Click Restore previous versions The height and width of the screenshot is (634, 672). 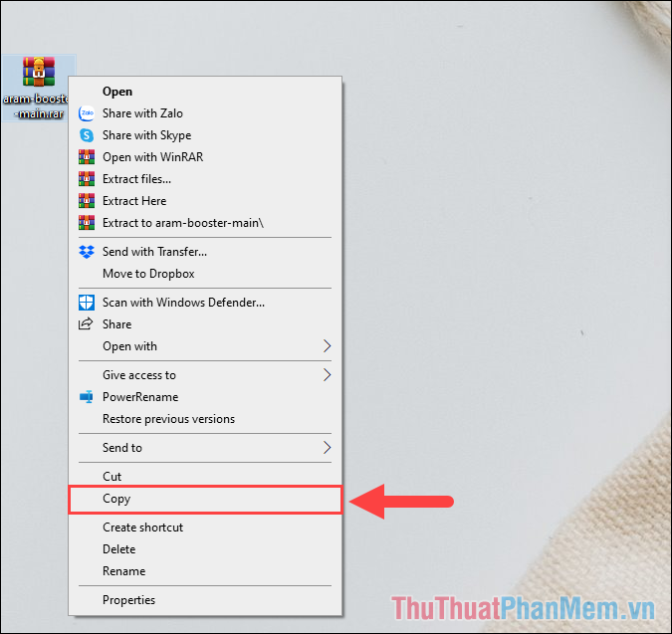(x=205, y=419)
